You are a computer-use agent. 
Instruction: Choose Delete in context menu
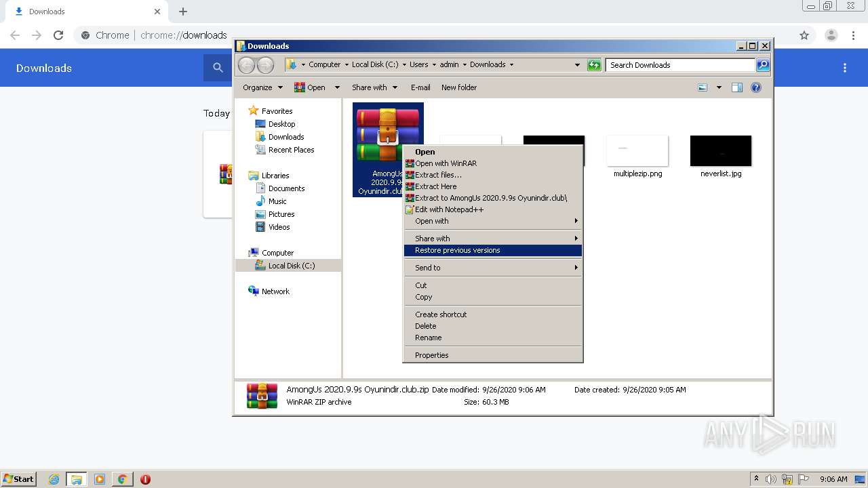pyautogui.click(x=492, y=326)
